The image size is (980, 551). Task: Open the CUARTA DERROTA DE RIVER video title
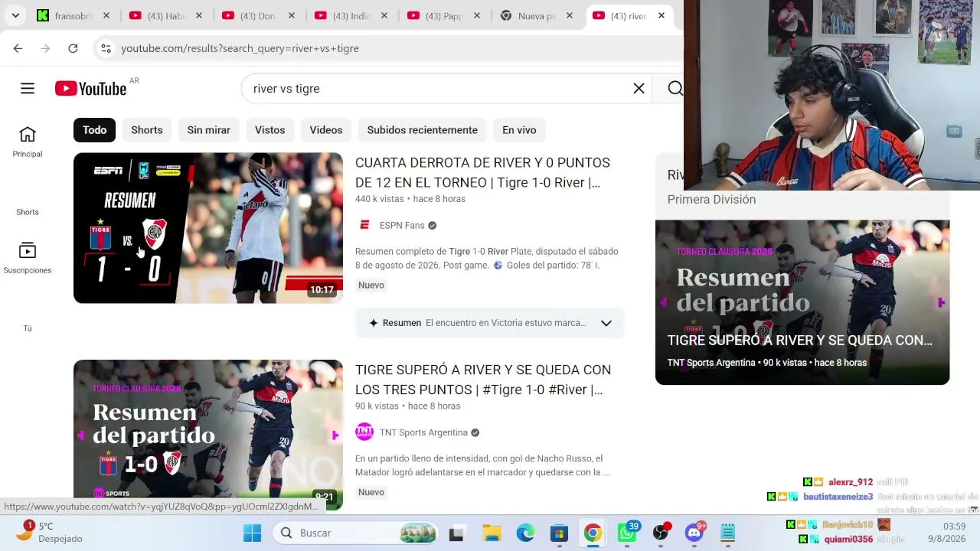tap(483, 173)
